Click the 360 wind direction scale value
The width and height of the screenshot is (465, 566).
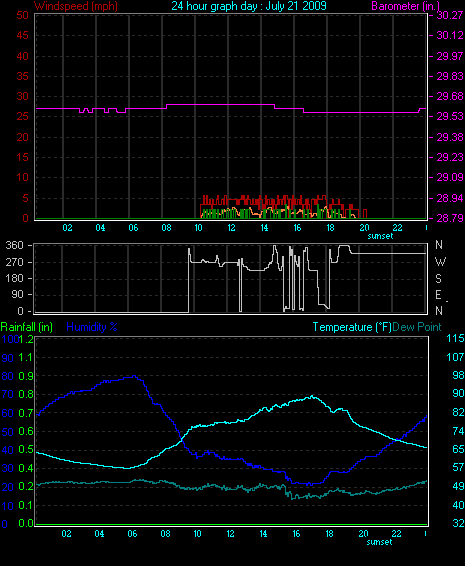click(14, 245)
